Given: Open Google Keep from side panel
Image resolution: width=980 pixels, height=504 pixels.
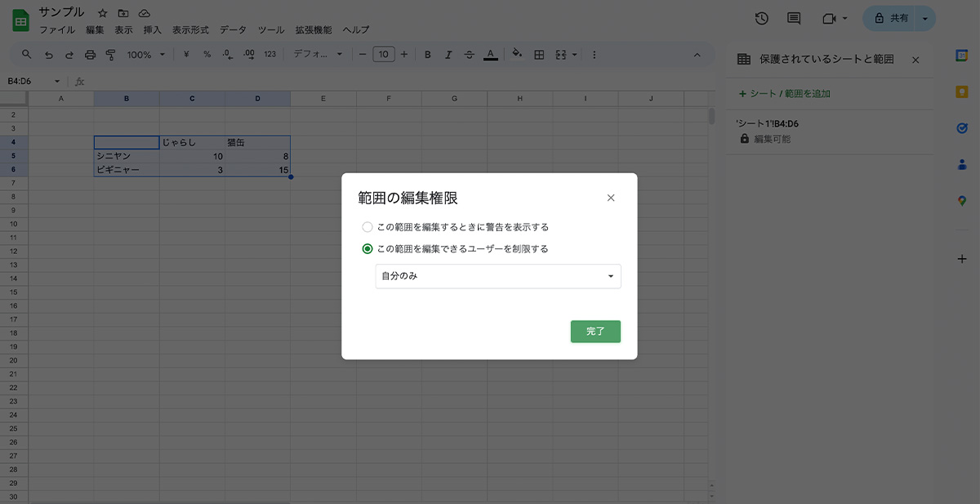Looking at the screenshot, I should point(962,91).
